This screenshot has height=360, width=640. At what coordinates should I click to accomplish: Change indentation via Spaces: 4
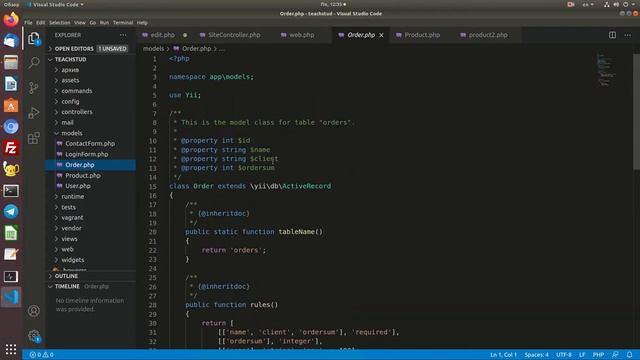[x=537, y=355]
